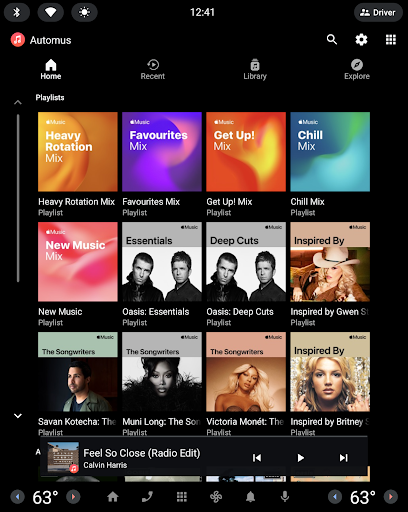Open the Chill Mix playlist cover
This screenshot has height=512, width=408.
pos(330,152)
